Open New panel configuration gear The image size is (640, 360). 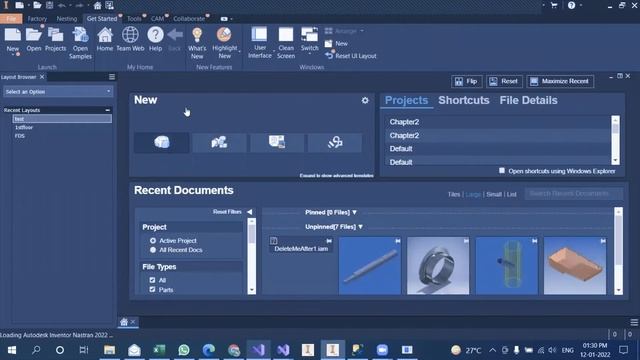[365, 100]
